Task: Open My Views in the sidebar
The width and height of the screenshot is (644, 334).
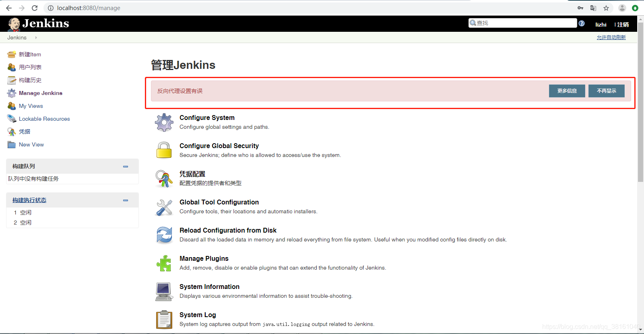Action: (31, 106)
